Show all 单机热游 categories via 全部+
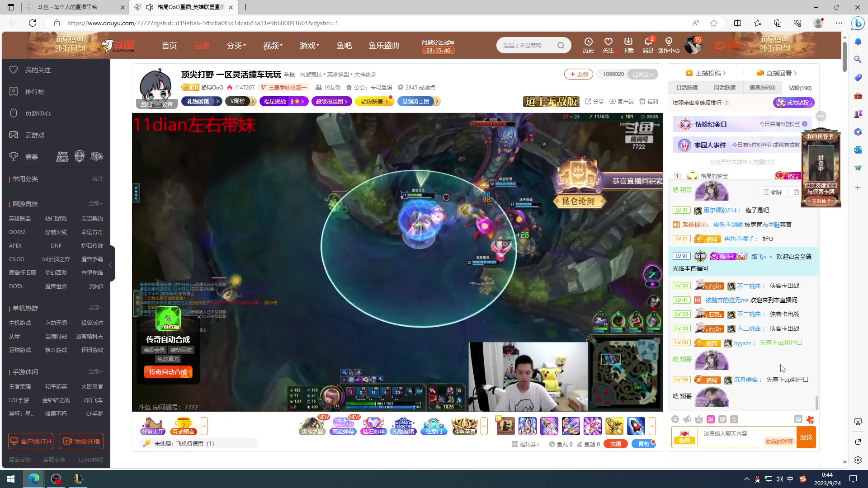 (95, 308)
